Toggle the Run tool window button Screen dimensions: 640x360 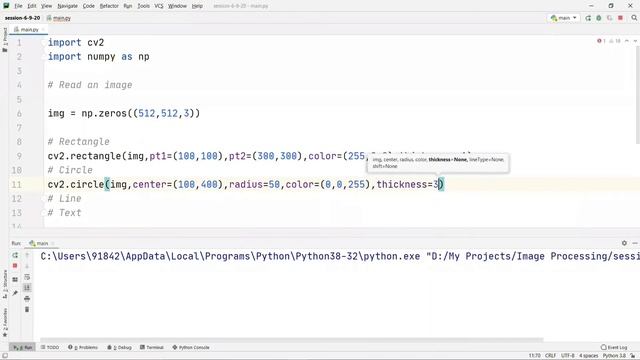click(x=22, y=347)
